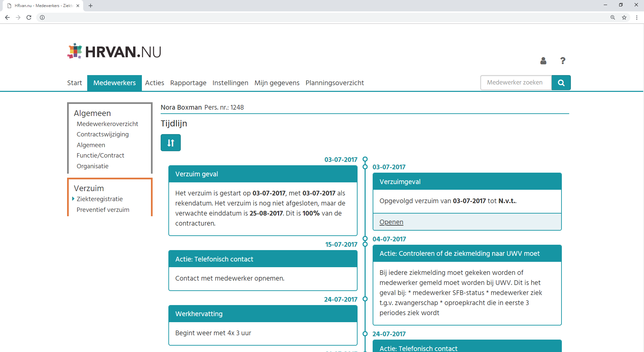Open the Instellingen tab
644x352 pixels.
230,83
